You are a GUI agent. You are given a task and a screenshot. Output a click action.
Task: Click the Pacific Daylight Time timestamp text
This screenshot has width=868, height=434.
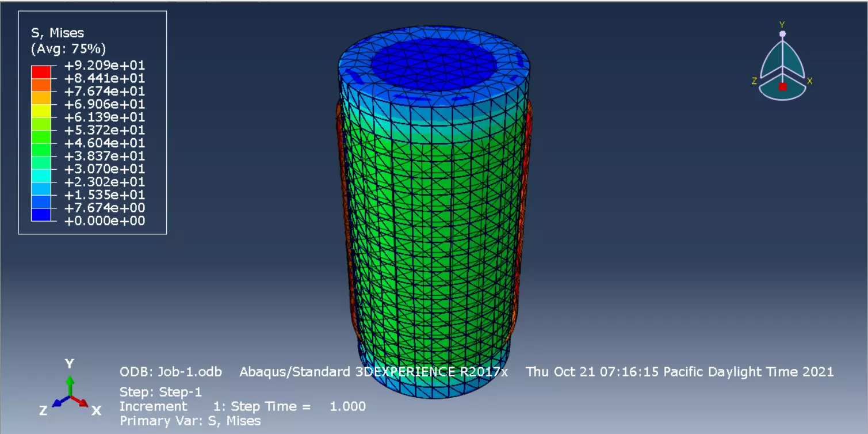(x=679, y=372)
